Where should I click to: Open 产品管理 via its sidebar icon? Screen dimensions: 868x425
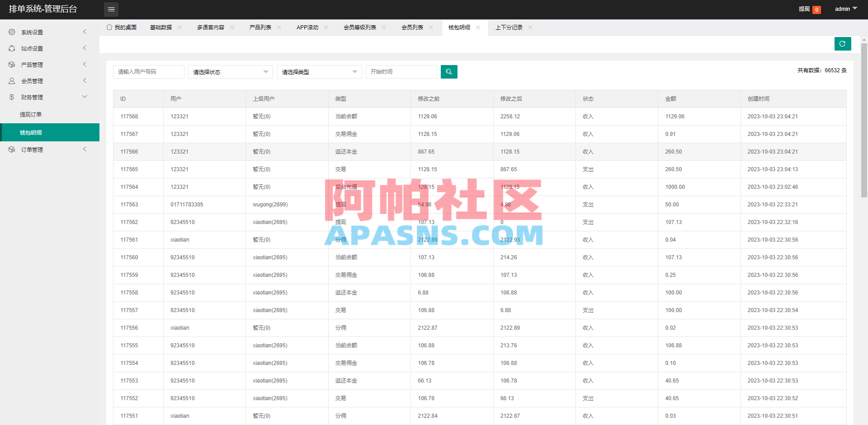tap(11, 65)
